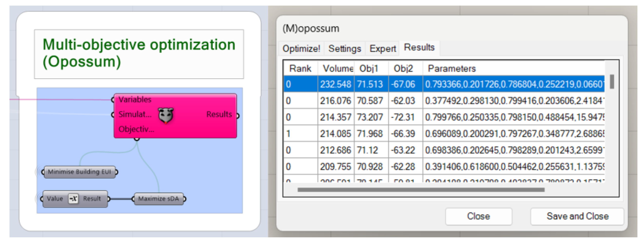Click Save and Close button
The width and height of the screenshot is (644, 250).
pyautogui.click(x=577, y=216)
